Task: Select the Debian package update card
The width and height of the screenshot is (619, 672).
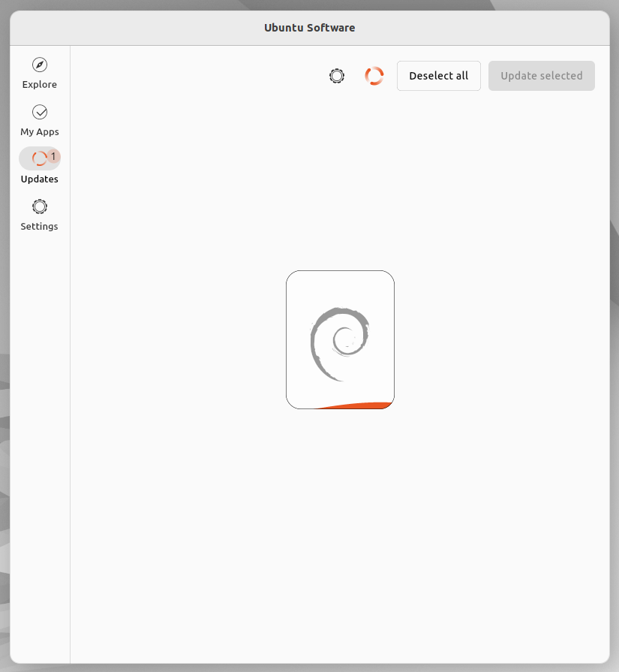Action: [x=340, y=339]
